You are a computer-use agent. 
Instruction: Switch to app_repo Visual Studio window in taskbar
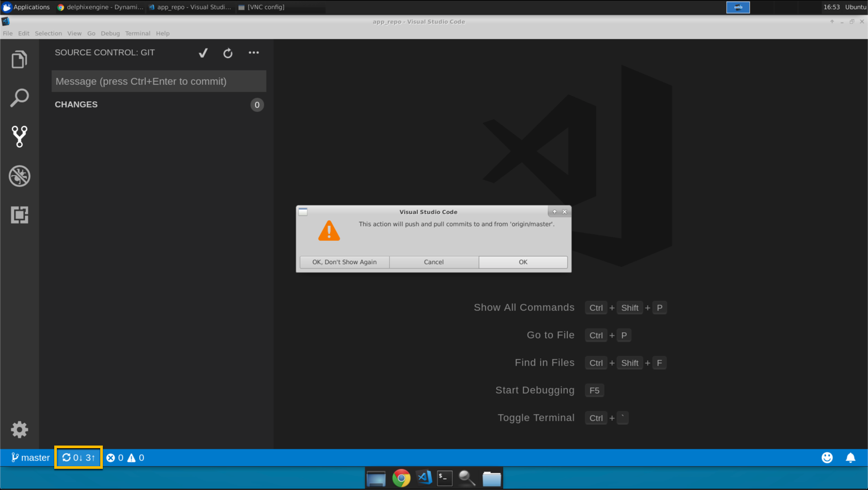pos(190,7)
